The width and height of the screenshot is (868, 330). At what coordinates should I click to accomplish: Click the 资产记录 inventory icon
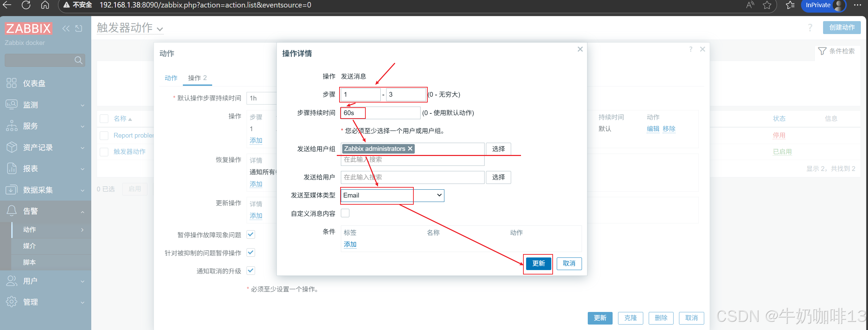click(x=12, y=147)
